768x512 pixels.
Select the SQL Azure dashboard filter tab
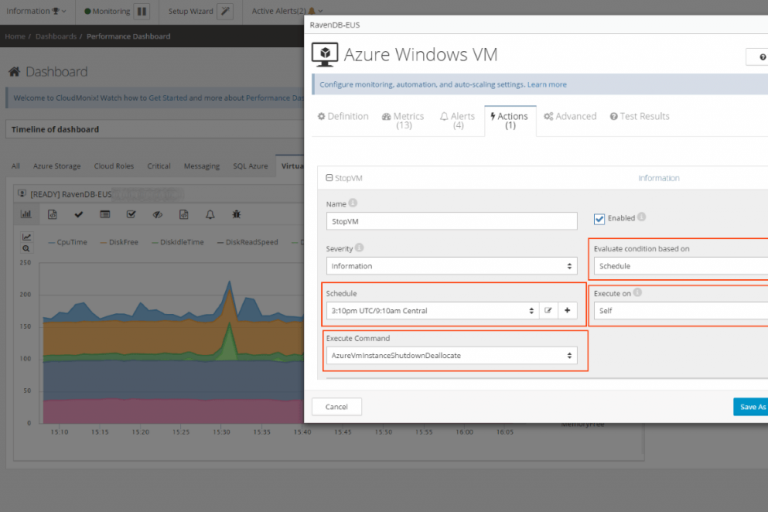250,166
